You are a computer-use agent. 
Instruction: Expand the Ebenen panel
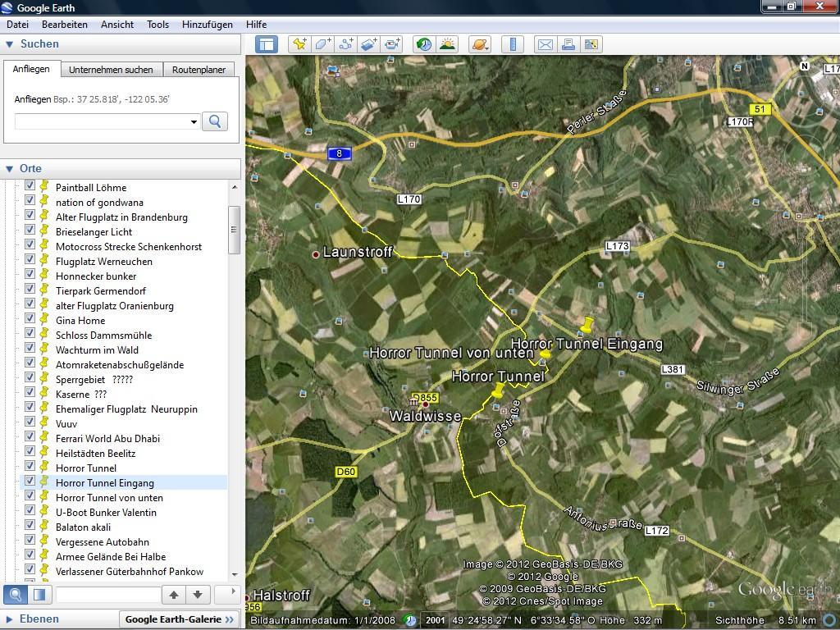[x=9, y=619]
